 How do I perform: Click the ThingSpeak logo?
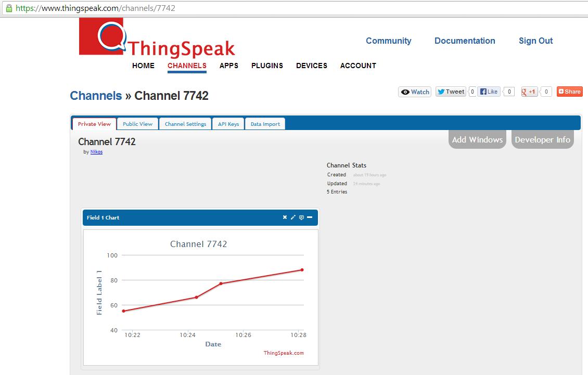157,38
